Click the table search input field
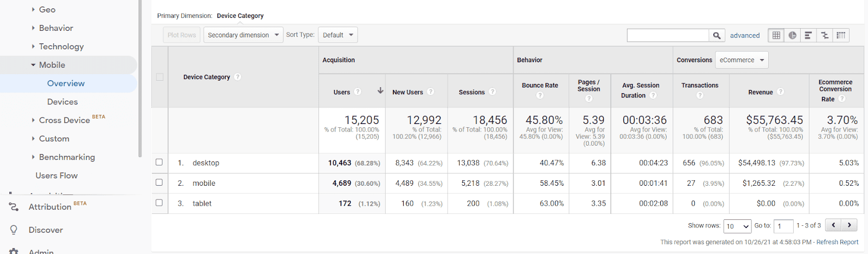 click(668, 35)
